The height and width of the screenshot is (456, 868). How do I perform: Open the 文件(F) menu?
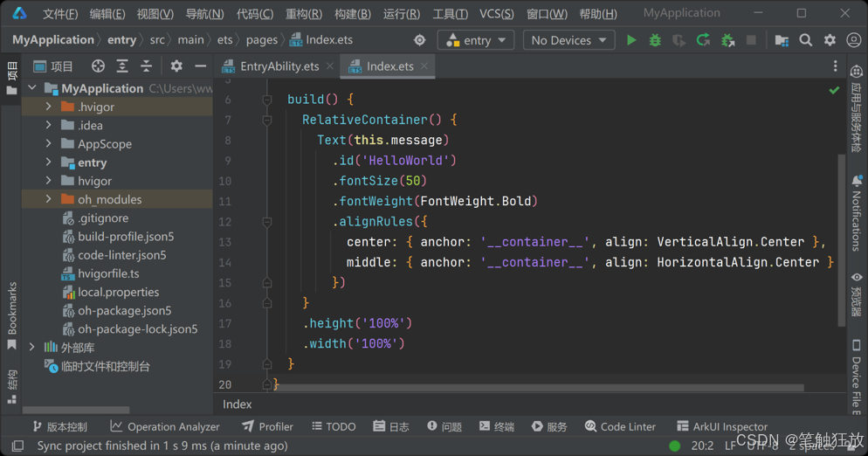click(59, 14)
